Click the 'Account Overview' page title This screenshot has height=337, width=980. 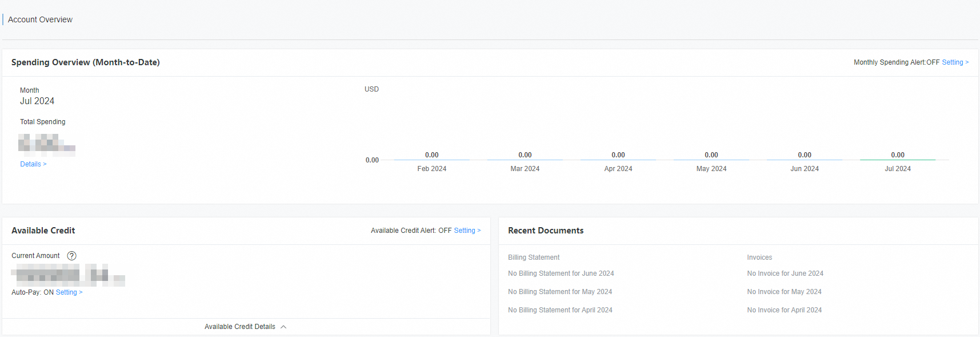point(40,19)
